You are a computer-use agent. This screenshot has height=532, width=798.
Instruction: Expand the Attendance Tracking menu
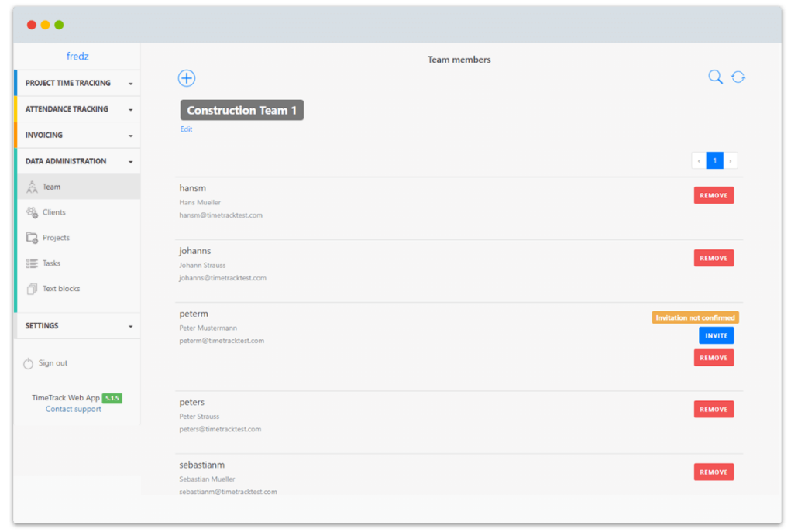130,110
